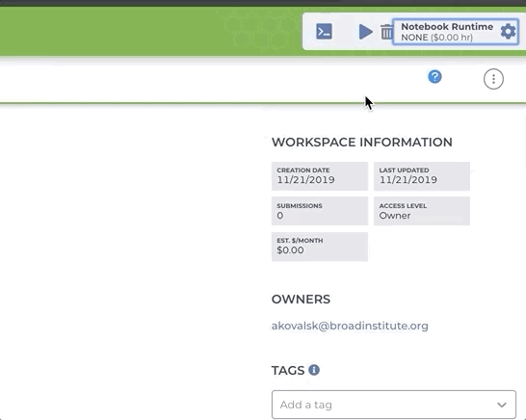Start the notebook runtime with play icon
This screenshot has width=526, height=420.
366,32
